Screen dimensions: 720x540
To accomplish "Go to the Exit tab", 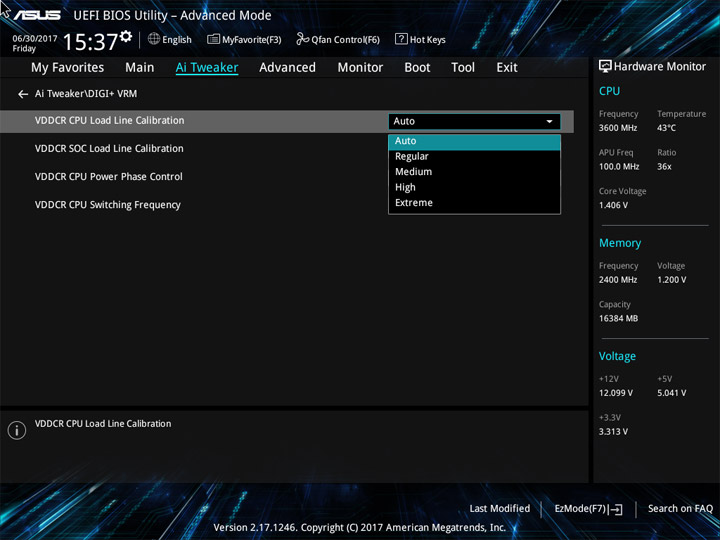I will (x=507, y=68).
